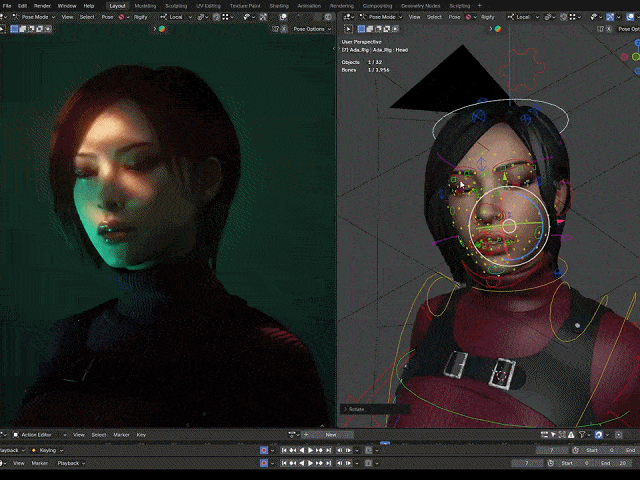Toggle auto keying record button in timeline
Viewport: 640px width, 480px height.
click(x=264, y=451)
